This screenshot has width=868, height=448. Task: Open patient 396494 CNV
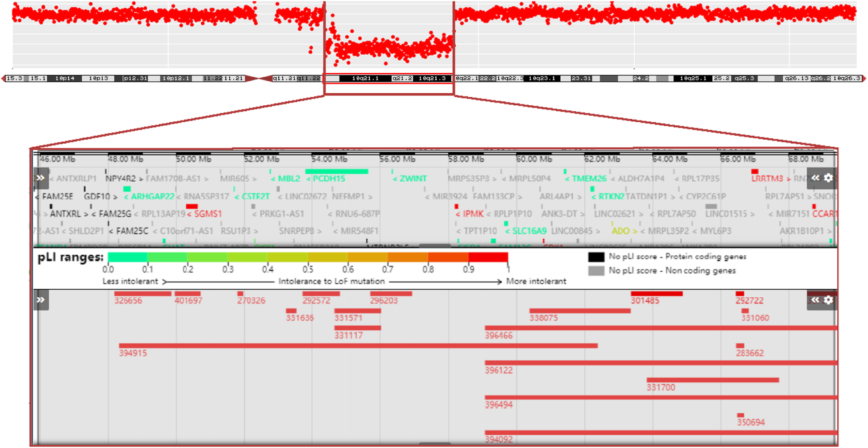tap(661, 397)
